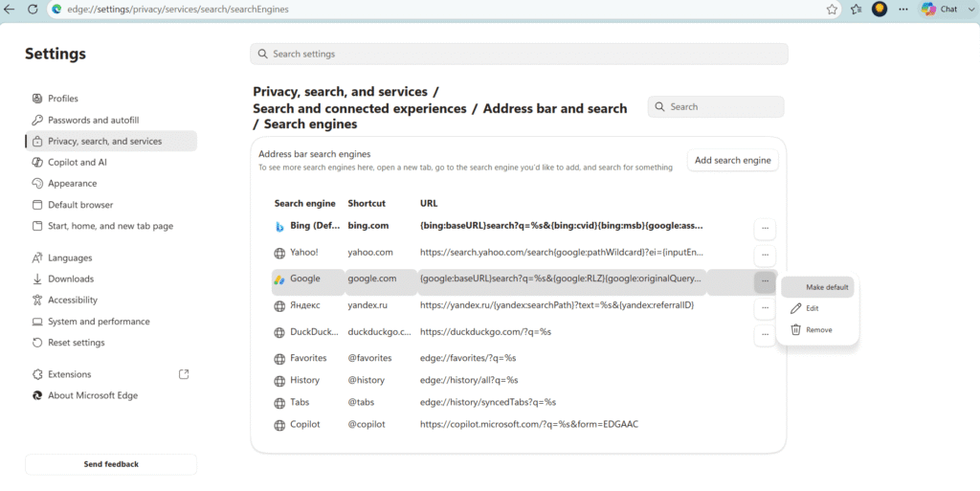Click the Яндекс globe icon
The image size is (980, 491).
click(x=279, y=306)
